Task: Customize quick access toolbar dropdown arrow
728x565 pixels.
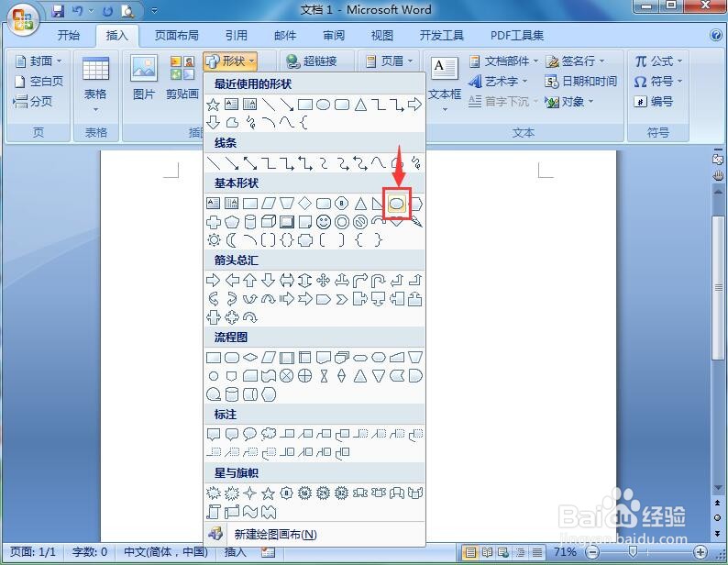Action: (x=155, y=10)
